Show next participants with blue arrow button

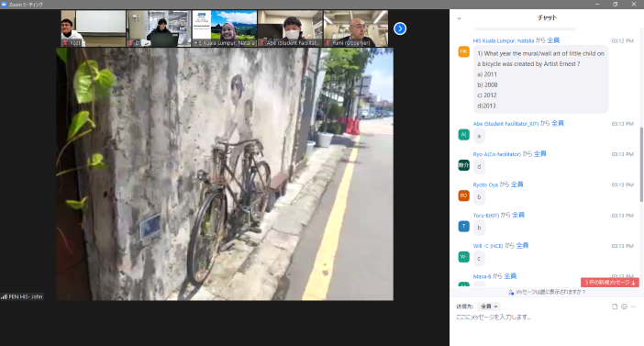point(400,28)
